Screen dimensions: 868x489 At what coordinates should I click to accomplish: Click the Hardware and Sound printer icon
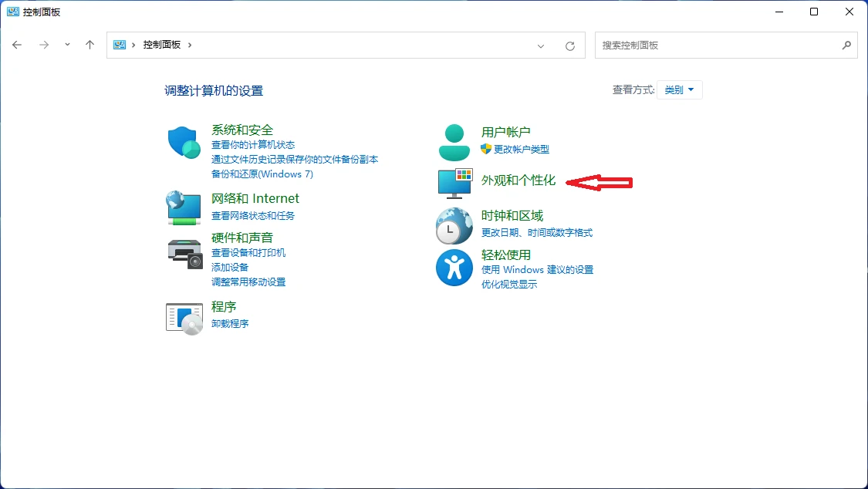click(185, 254)
